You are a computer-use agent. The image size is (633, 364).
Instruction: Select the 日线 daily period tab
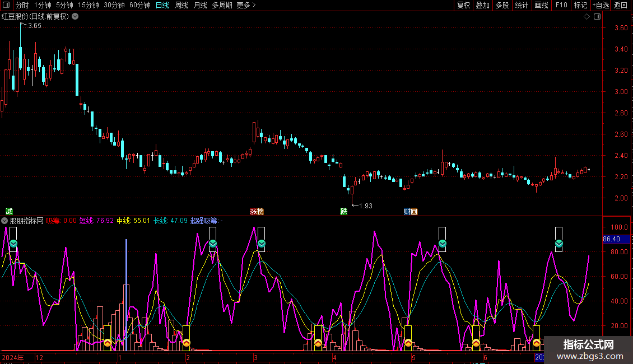click(x=162, y=5)
